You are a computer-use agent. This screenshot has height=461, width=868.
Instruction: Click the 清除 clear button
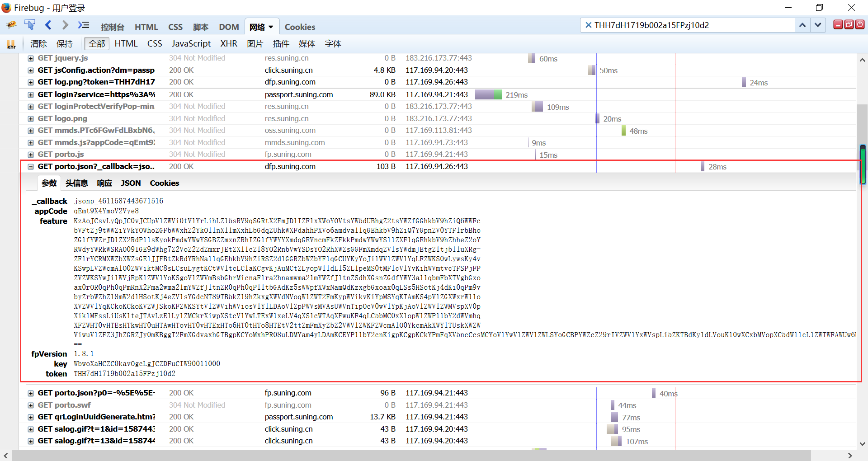[38, 44]
